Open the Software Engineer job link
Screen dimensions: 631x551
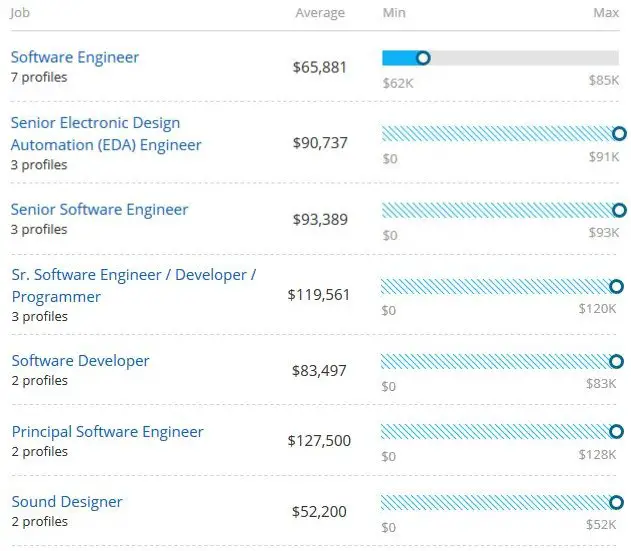(75, 57)
